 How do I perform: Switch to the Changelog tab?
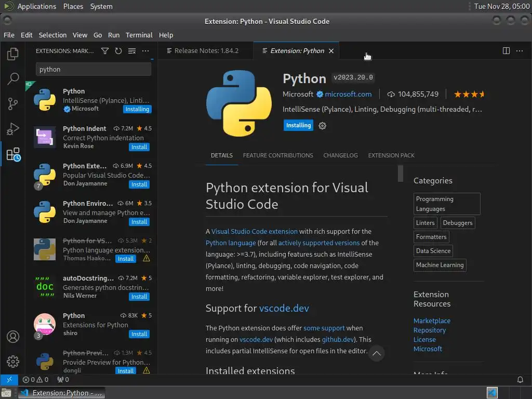click(x=340, y=155)
